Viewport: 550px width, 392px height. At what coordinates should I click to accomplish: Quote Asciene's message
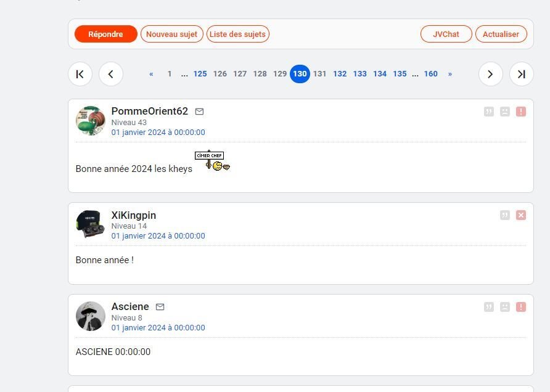(488, 307)
